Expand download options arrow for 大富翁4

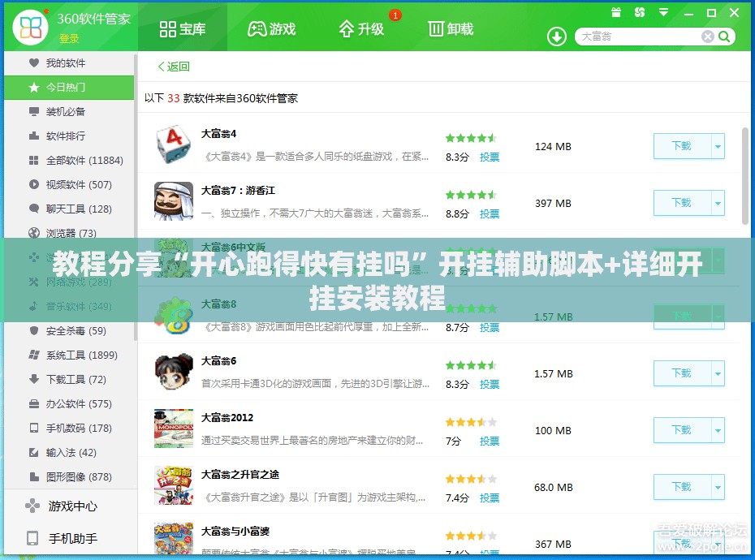tap(718, 146)
